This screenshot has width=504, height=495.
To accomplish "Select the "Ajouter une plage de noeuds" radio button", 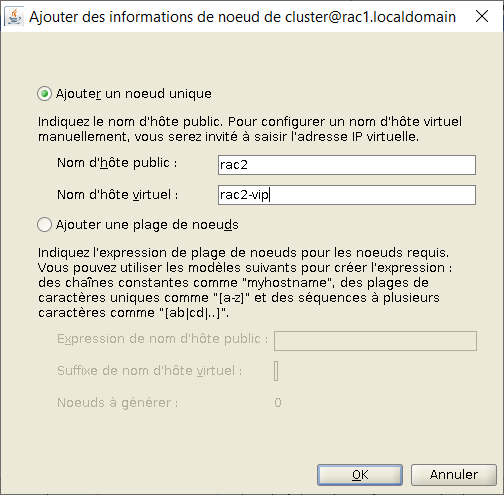I will pos(44,225).
